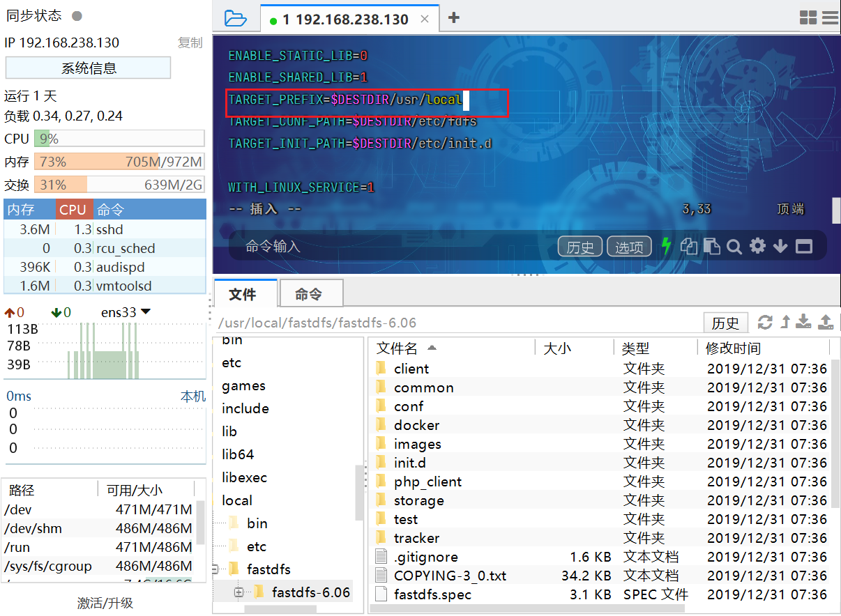
Task: Select the lib64 folder in tree
Action: 238,454
